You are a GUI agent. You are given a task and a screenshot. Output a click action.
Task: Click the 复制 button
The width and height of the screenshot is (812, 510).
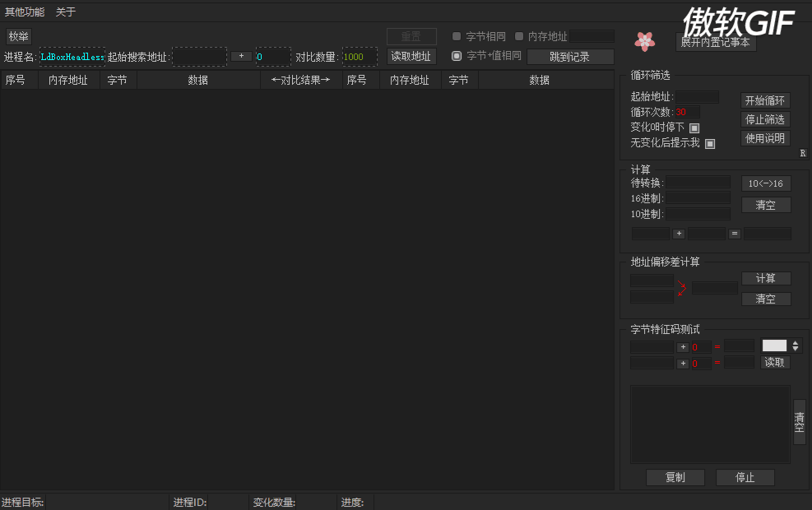point(675,477)
